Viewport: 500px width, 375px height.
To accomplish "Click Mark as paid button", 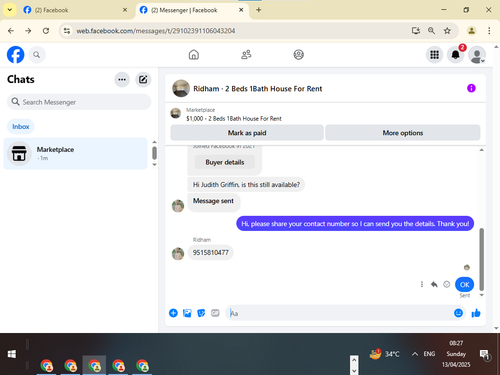I will [x=247, y=133].
